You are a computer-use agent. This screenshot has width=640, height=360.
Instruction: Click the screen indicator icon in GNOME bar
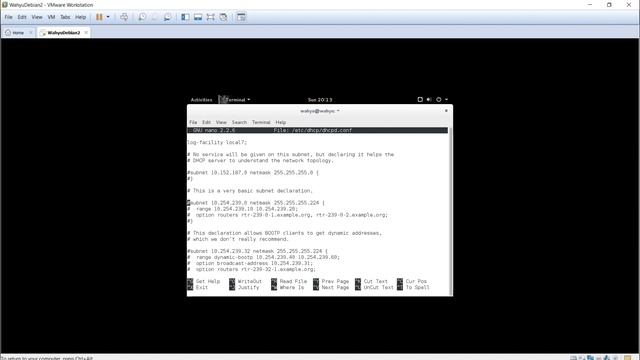(x=420, y=100)
